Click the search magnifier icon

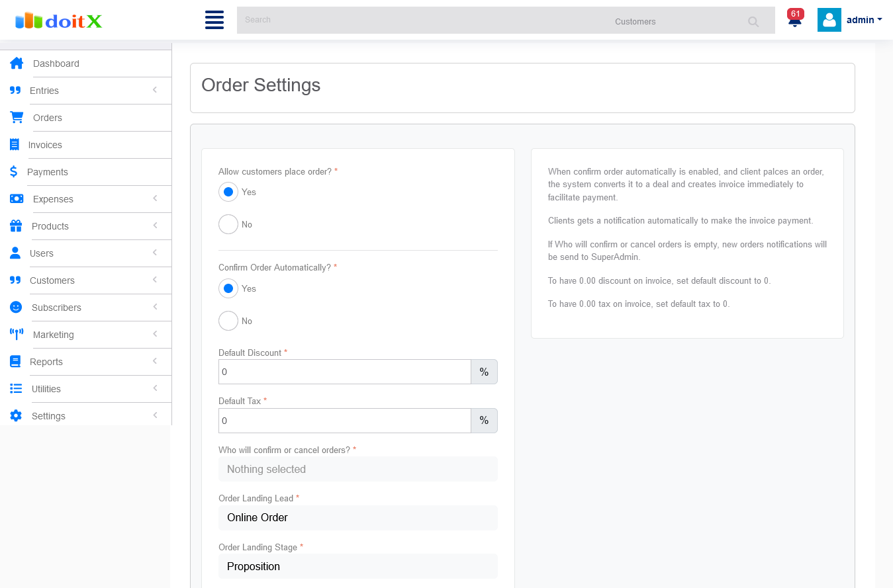[753, 21]
